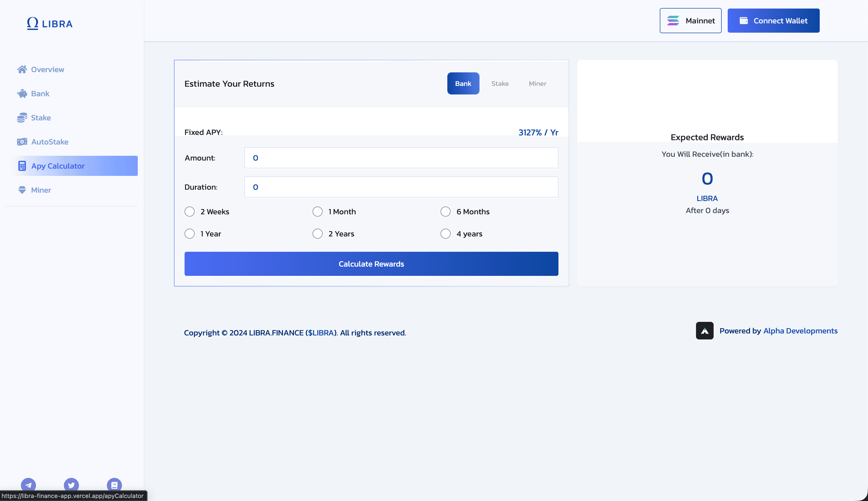This screenshot has width=868, height=501.
Task: Select the 1 Month duration option
Action: click(317, 212)
